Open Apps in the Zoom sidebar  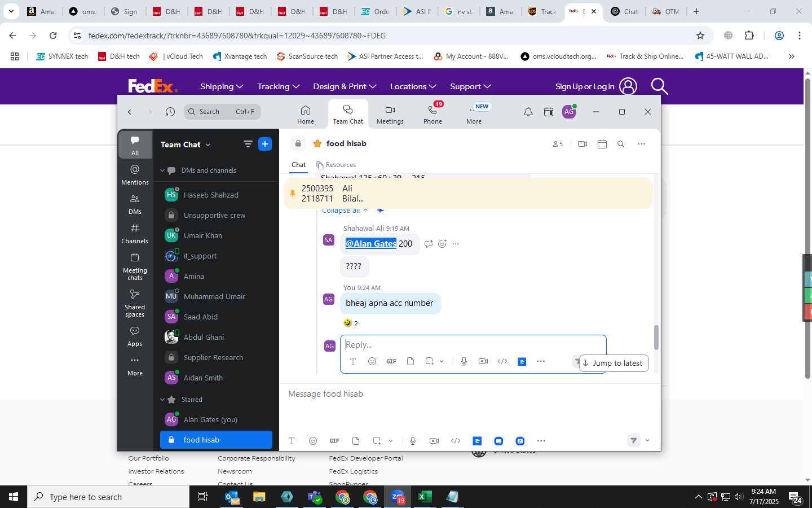pos(135,336)
